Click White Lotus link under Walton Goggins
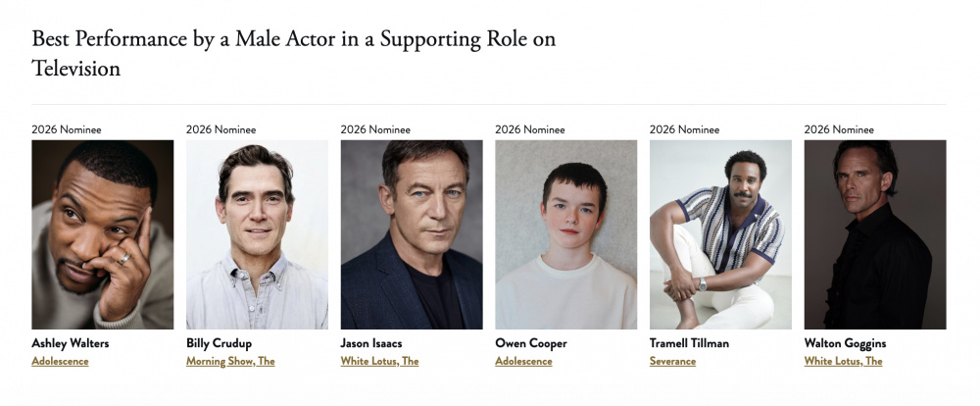 point(843,361)
